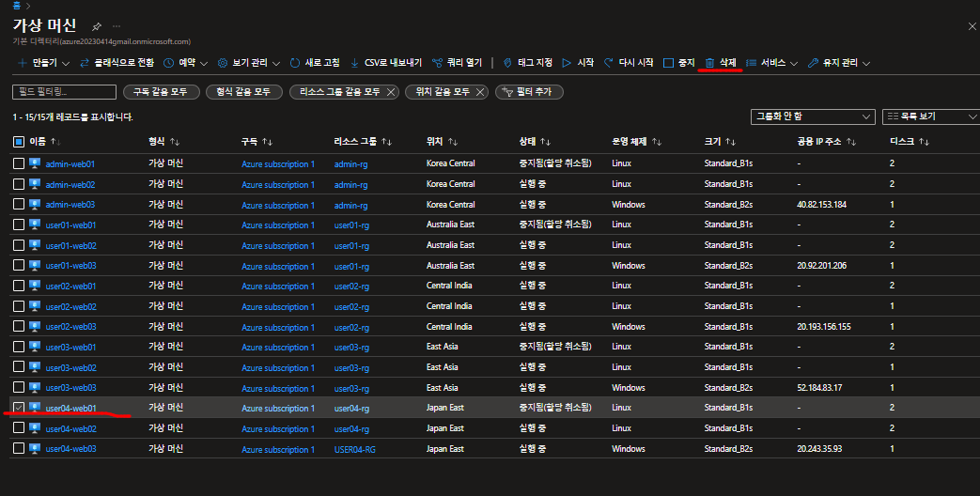Open the USER04-RG resource group link
This screenshot has height=496, width=980.
(x=355, y=449)
